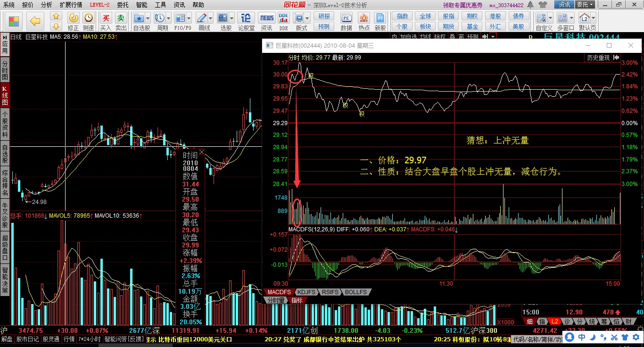Click the yellow down arrow button
Image resolution: width=644 pixels, height=347 pixels.
pos(56,26)
